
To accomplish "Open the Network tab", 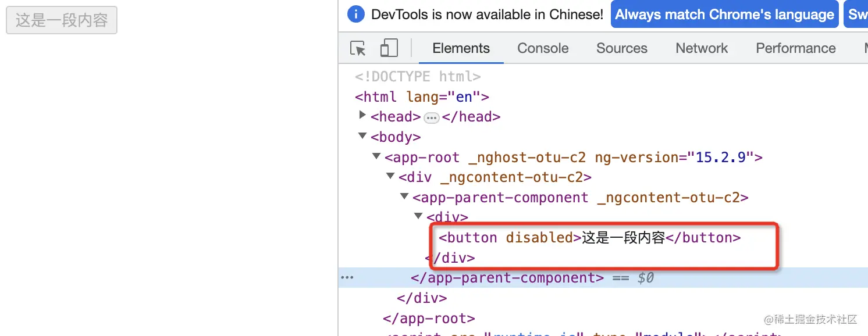I will (702, 48).
